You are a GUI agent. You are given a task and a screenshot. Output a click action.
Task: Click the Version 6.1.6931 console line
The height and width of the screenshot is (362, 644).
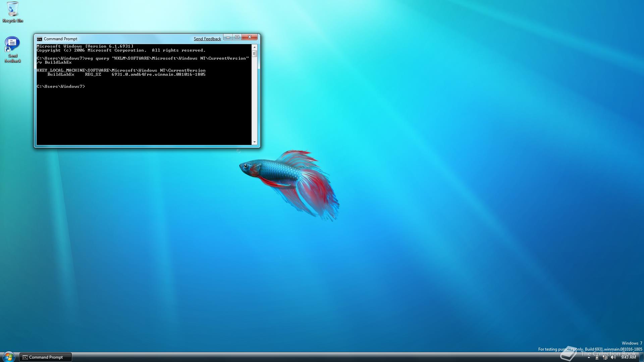pos(85,46)
